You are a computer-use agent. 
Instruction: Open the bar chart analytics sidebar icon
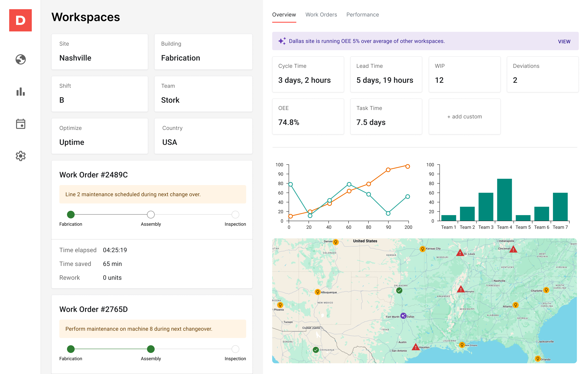(20, 92)
